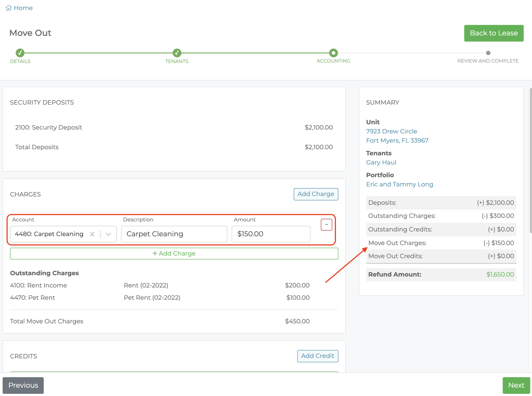The height and width of the screenshot is (396, 532).
Task: Click the Previous button
Action: [23, 385]
